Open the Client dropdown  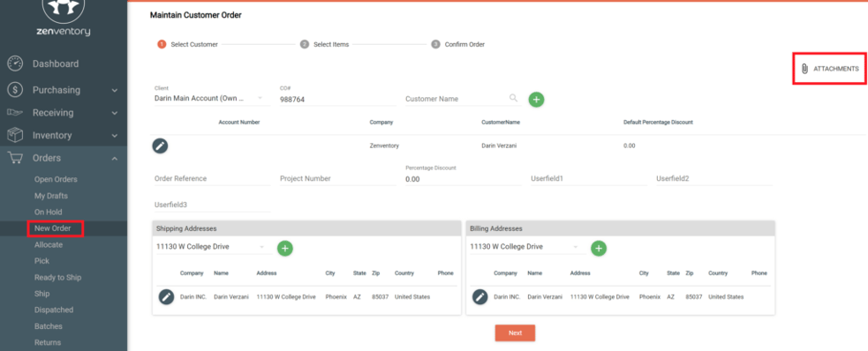(x=211, y=99)
